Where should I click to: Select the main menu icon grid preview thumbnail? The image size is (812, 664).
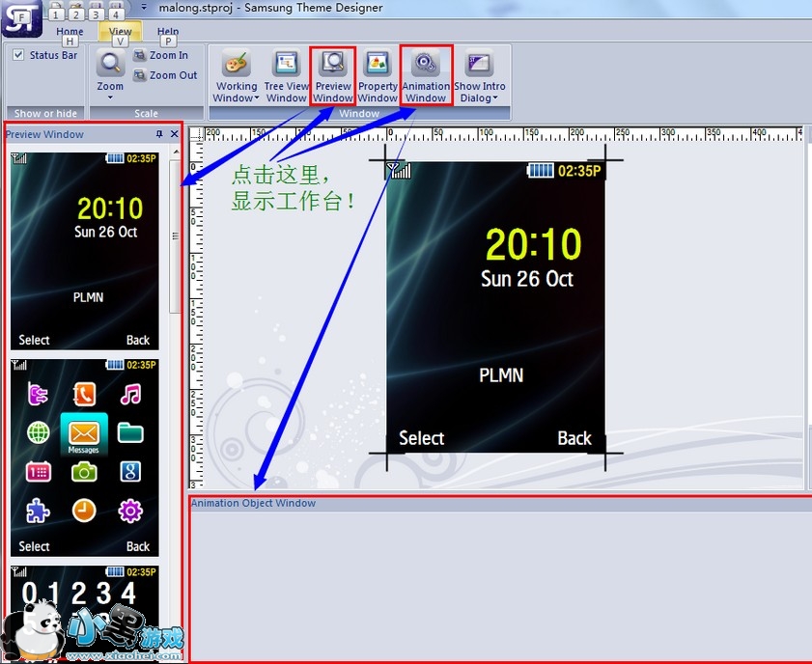pos(85,457)
